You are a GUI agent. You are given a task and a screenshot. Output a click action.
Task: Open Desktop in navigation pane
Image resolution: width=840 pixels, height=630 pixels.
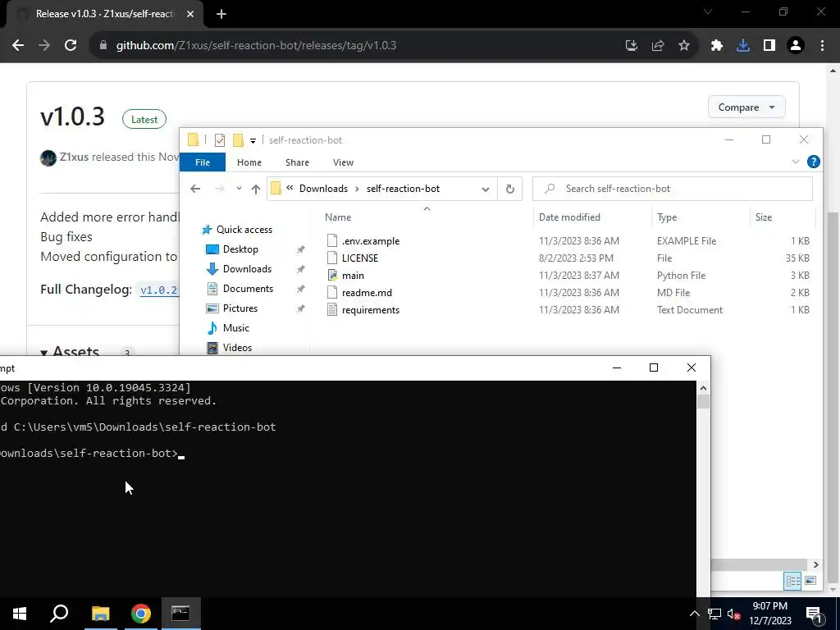coord(232,249)
